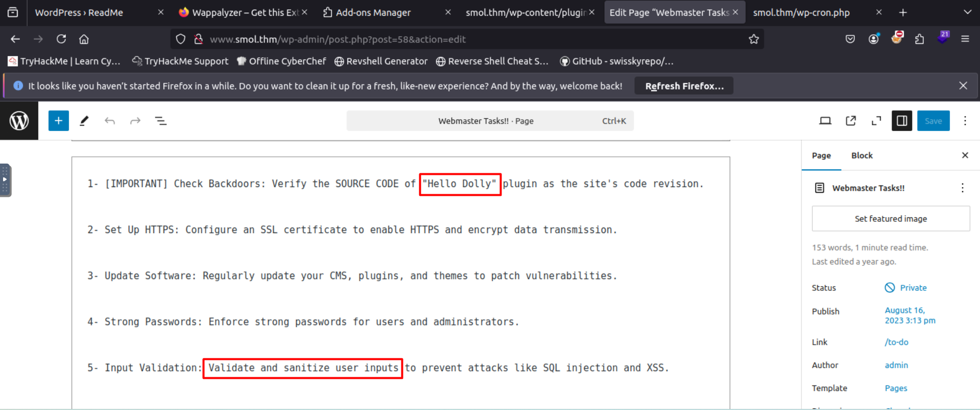This screenshot has height=410, width=980.
Task: Open the /to-do link setting
Action: coord(897,342)
